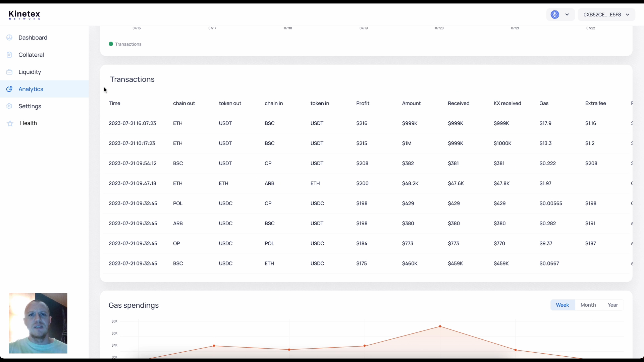Click the $9.37 gas value
The height and width of the screenshot is (362, 644).
(x=546, y=243)
